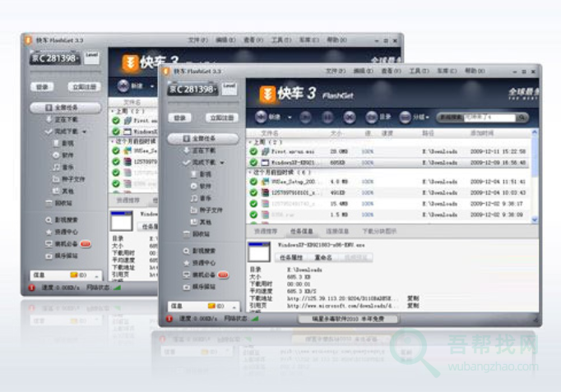
Task: Click the 新建 new task icon in front window
Action: tap(262, 118)
